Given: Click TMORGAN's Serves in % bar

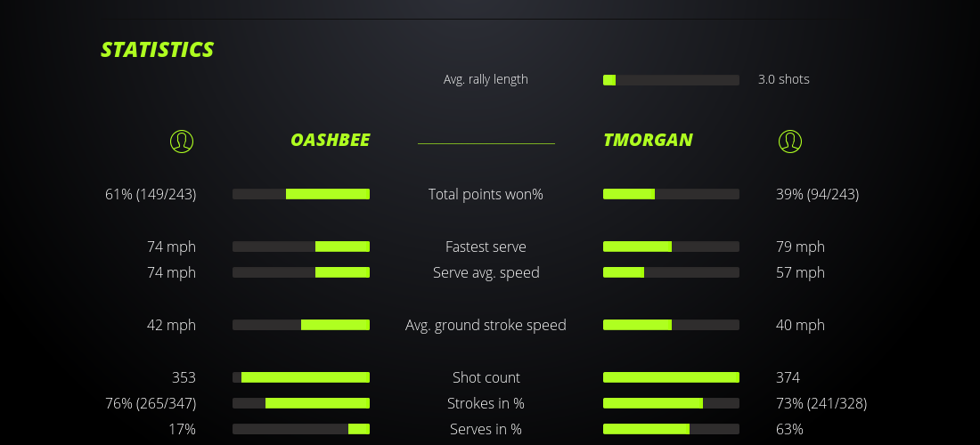Looking at the screenshot, I should coord(671,429).
